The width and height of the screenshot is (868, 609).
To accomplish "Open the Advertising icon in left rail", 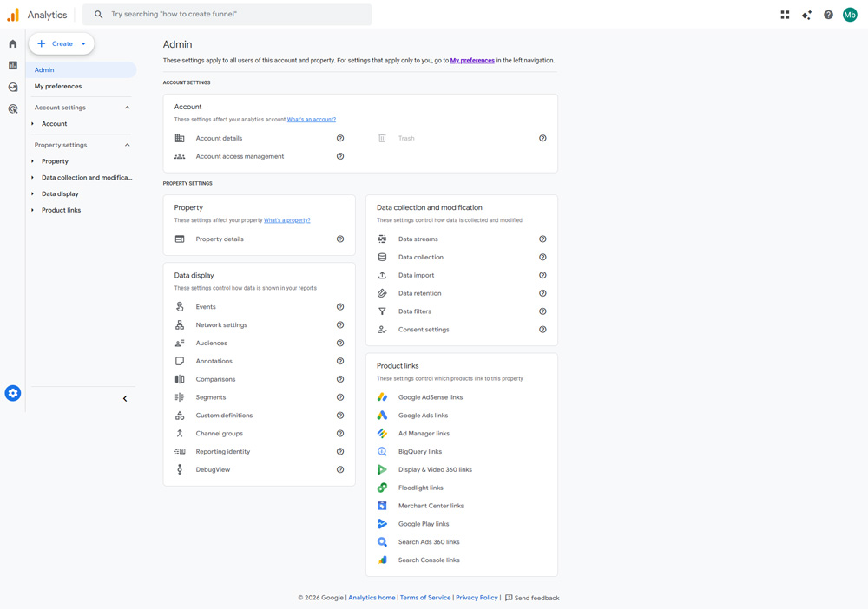I will pyautogui.click(x=13, y=108).
